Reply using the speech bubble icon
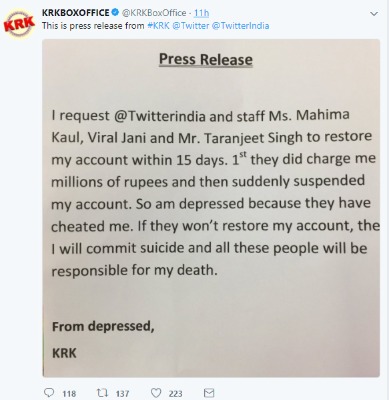Screen dimensions: 389x400 click(49, 393)
